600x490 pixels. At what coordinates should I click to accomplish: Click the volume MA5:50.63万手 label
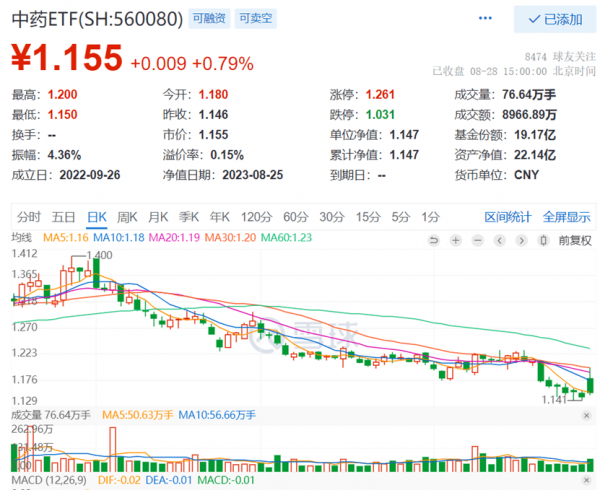coord(138,415)
